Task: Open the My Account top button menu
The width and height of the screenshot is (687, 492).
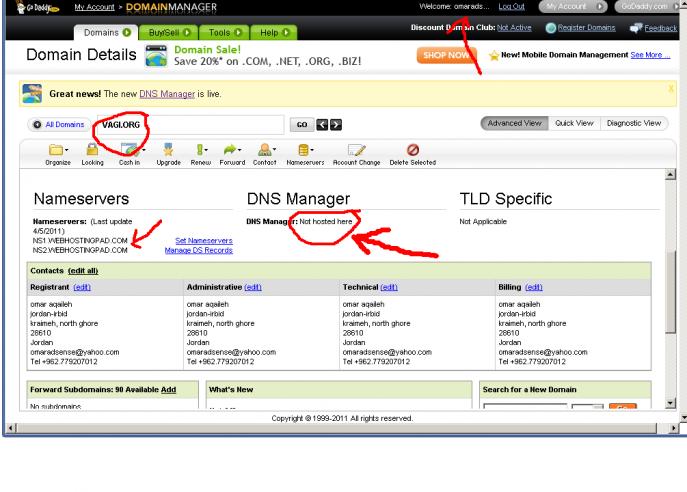Action: click(x=573, y=7)
